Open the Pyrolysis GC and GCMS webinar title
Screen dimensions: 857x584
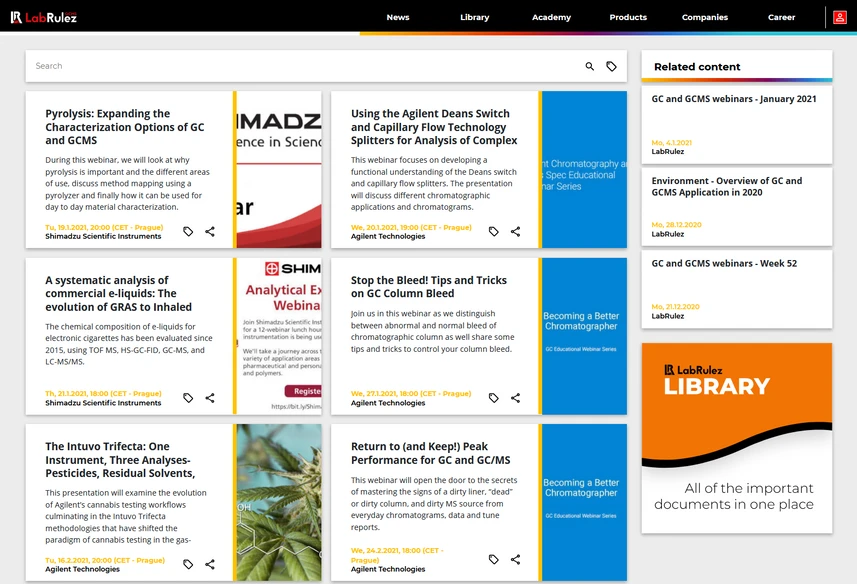(125, 127)
